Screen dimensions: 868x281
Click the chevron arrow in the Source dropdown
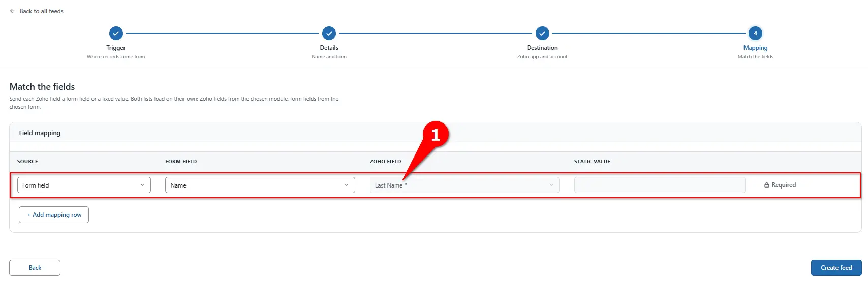point(142,185)
